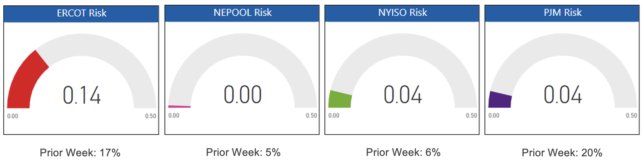Click the NYISO Risk header
This screenshot has width=644, height=168.
coord(402,13)
